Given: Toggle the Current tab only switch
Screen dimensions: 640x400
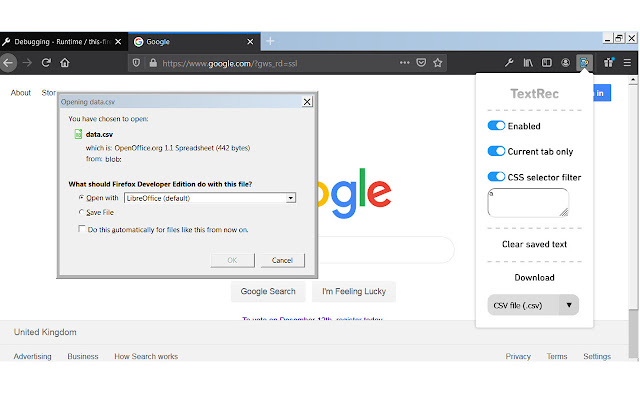Looking at the screenshot, I should click(496, 151).
